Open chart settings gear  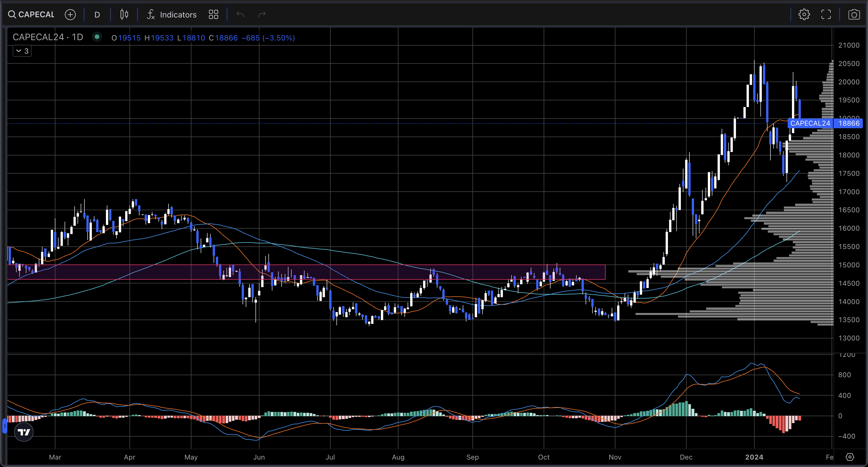click(x=804, y=14)
